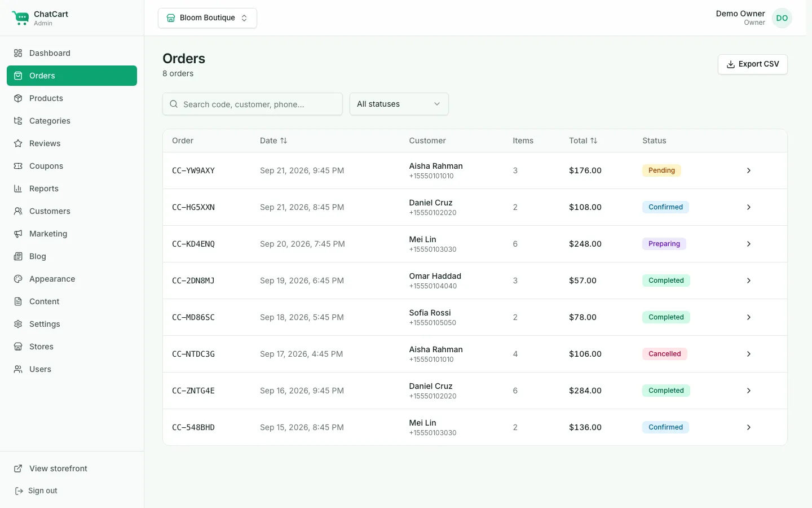Click the Categories tree icon
Viewport: 812px width, 508px height.
point(18,121)
